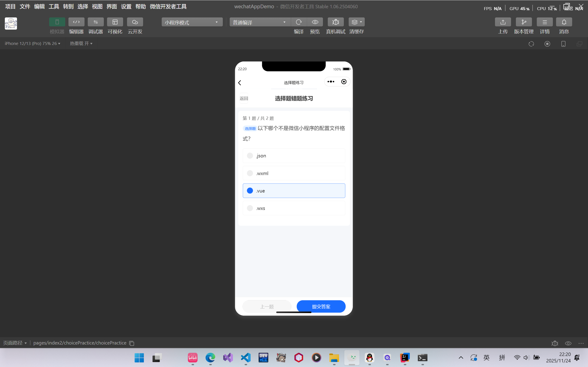The width and height of the screenshot is (588, 367).
Task: Open the notifications bell icon
Action: [564, 22]
